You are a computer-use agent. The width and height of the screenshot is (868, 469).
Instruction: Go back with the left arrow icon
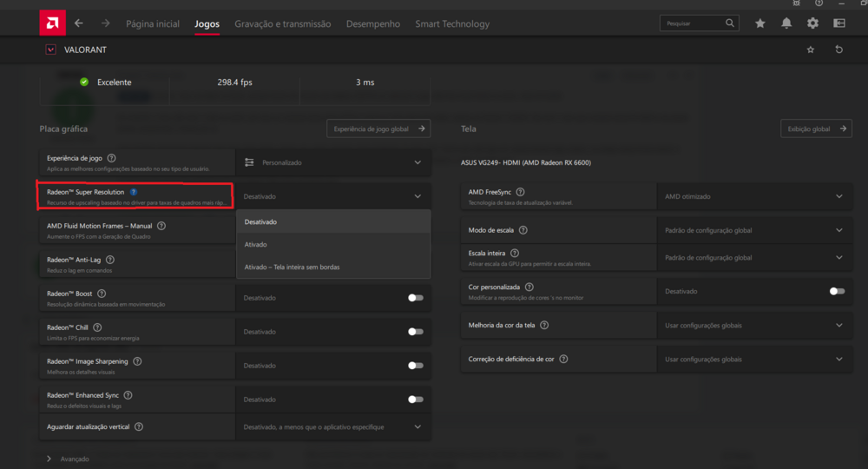[79, 23]
